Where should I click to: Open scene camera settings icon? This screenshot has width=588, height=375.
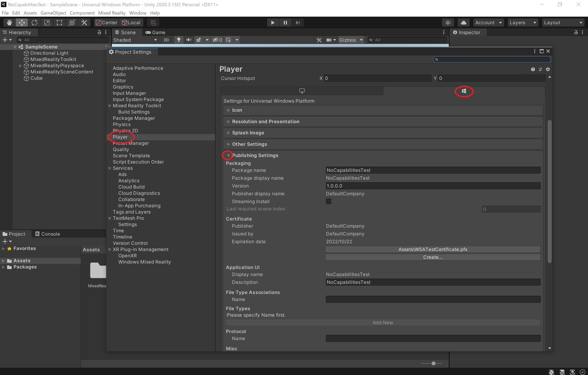[x=330, y=40]
